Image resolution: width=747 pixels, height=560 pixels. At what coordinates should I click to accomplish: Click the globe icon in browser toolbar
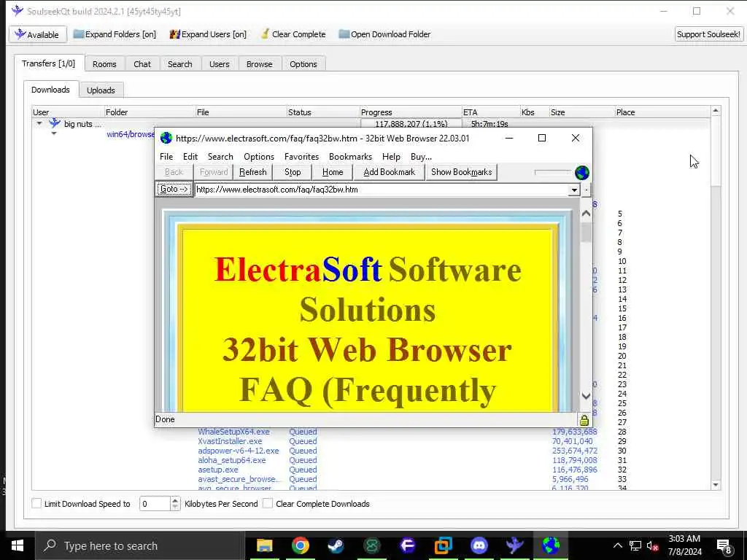(x=581, y=172)
